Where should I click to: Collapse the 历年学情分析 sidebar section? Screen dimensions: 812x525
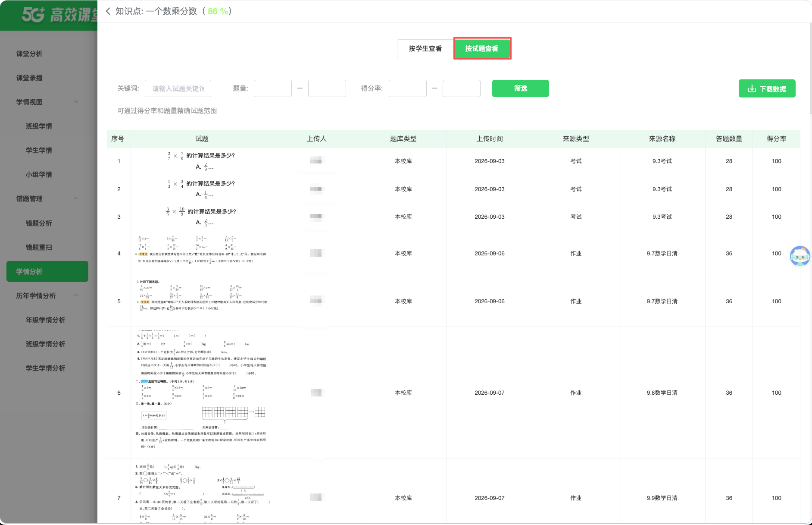(76, 296)
